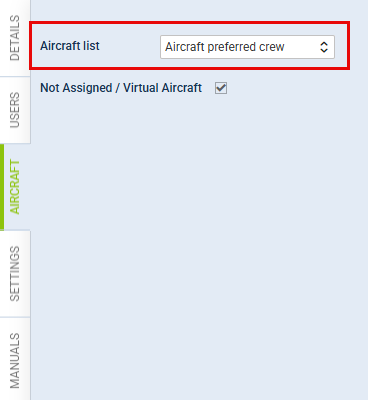Open the MANUALS vertical tab
Image resolution: width=368 pixels, height=400 pixels.
[x=15, y=359]
